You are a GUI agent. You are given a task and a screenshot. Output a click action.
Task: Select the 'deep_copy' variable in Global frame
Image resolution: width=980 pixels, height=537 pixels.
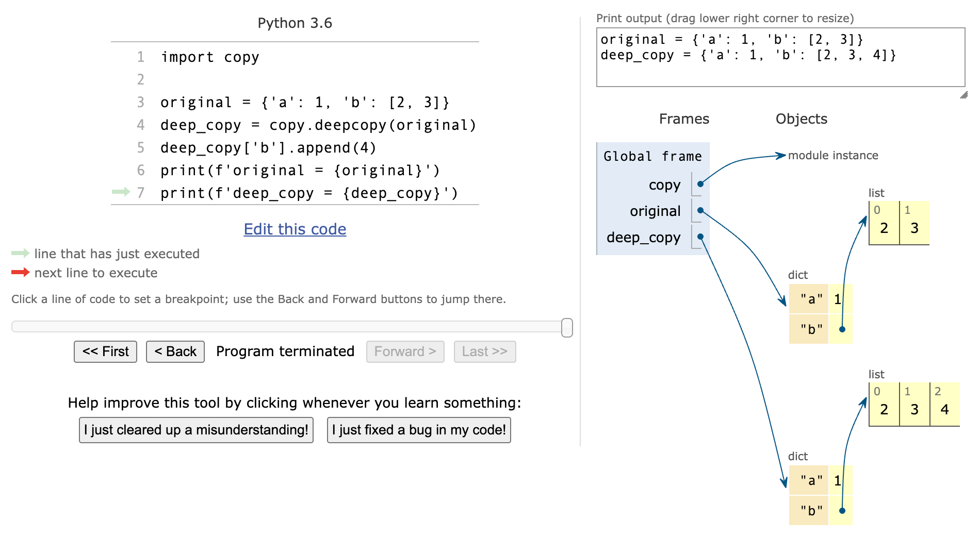pos(643,237)
